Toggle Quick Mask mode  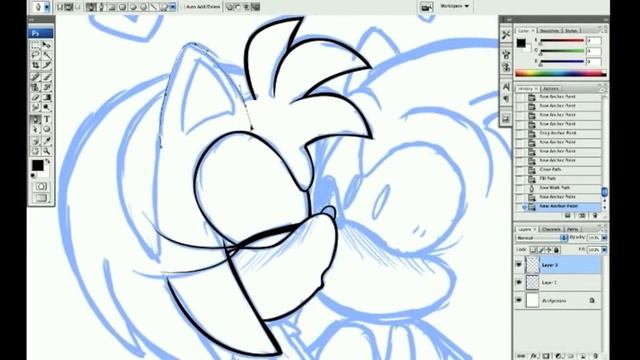[41, 187]
